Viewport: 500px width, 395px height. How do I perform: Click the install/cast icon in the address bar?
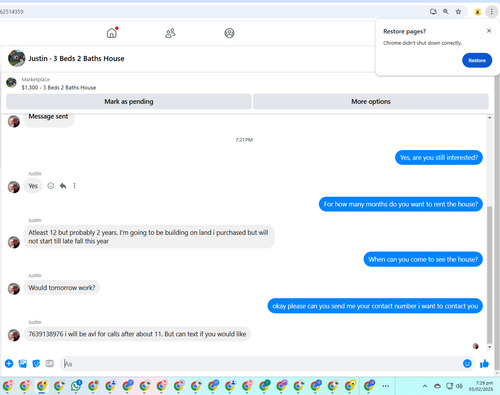[433, 12]
